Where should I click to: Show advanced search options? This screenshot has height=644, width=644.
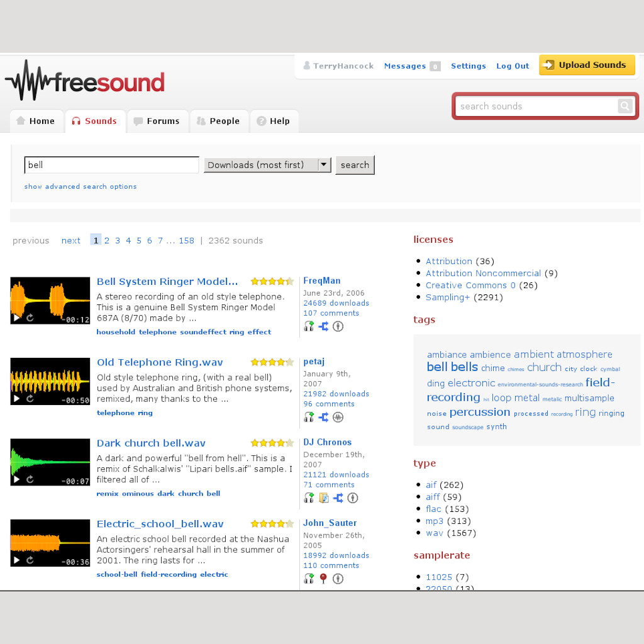[80, 187]
